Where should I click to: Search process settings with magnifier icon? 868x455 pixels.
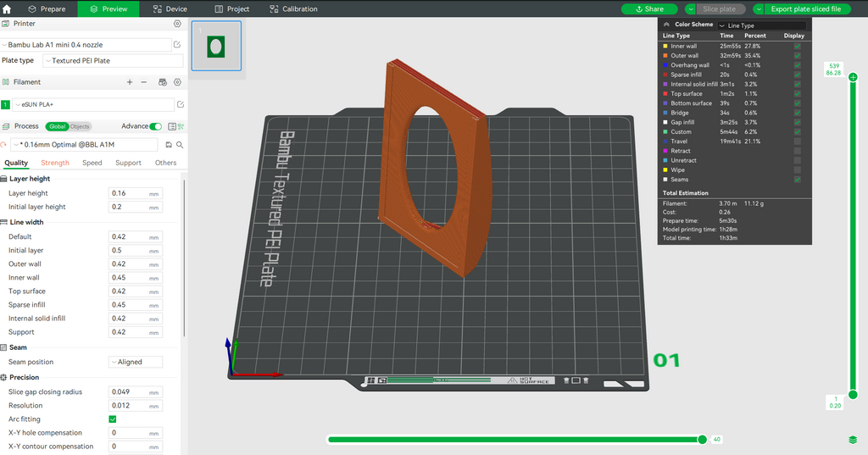180,145
